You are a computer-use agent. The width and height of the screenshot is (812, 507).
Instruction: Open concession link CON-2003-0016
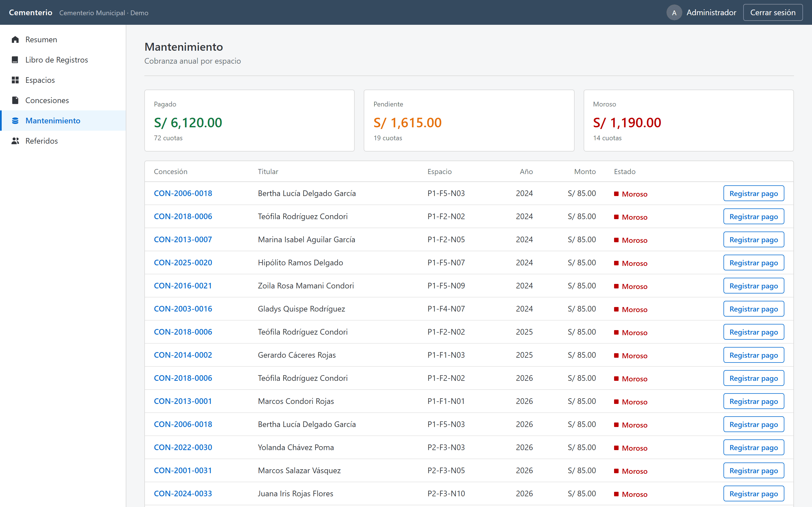point(183,309)
